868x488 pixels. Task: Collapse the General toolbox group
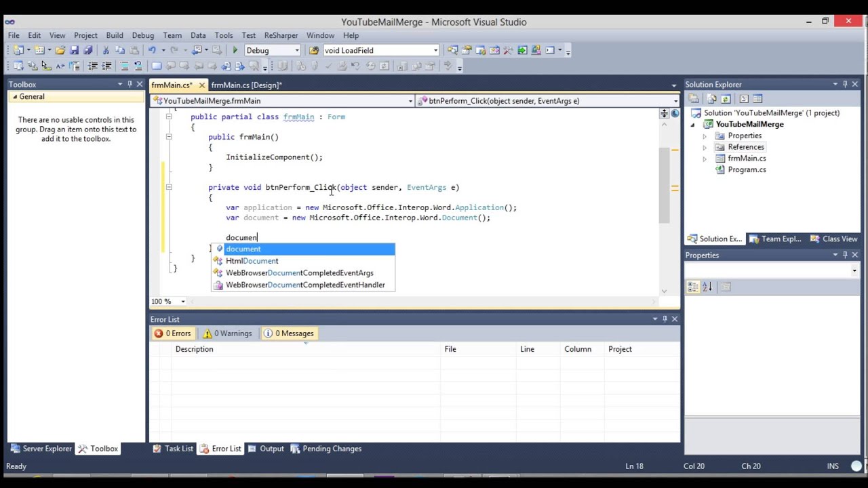14,97
